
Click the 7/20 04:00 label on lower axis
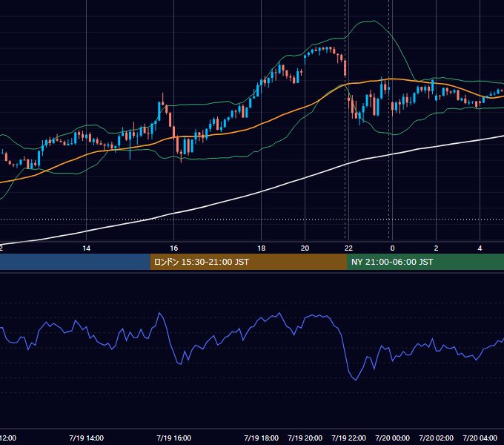[x=480, y=438]
